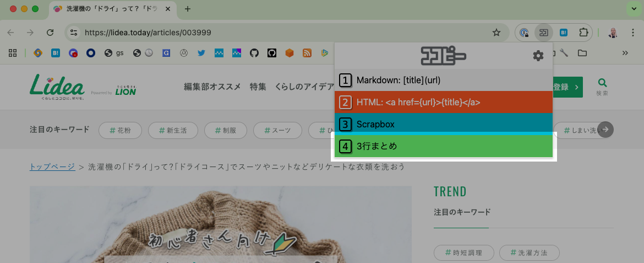Pick the green 3行まとめ option
This screenshot has height=263, width=644.
pyautogui.click(x=444, y=146)
